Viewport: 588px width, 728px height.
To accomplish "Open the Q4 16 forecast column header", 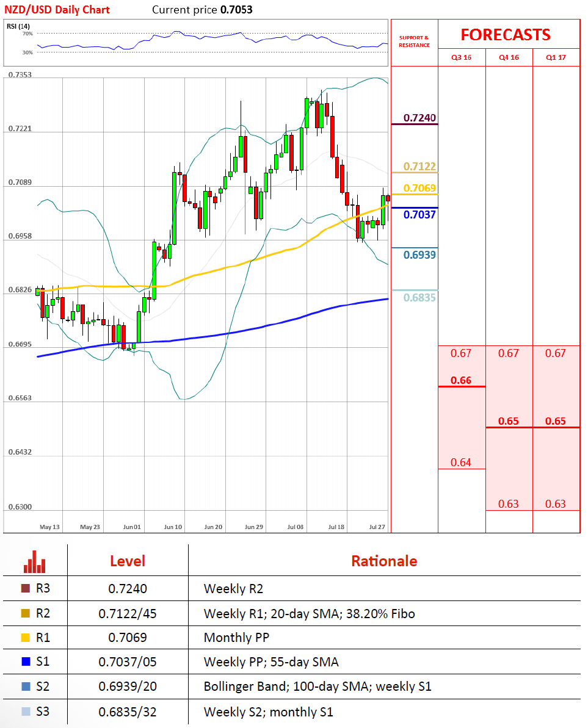I will click(509, 58).
